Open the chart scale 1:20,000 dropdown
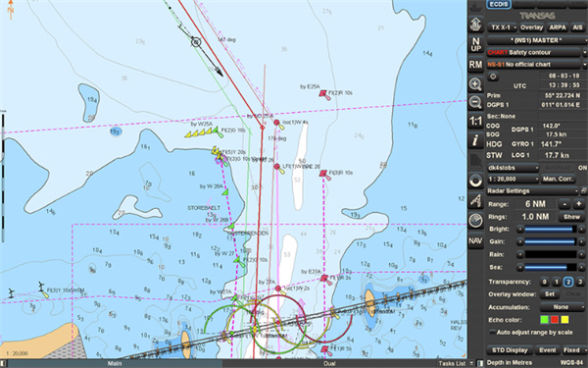 click(513, 180)
